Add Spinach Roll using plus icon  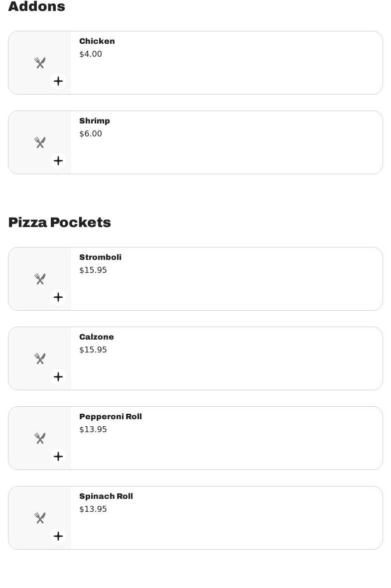[58, 536]
